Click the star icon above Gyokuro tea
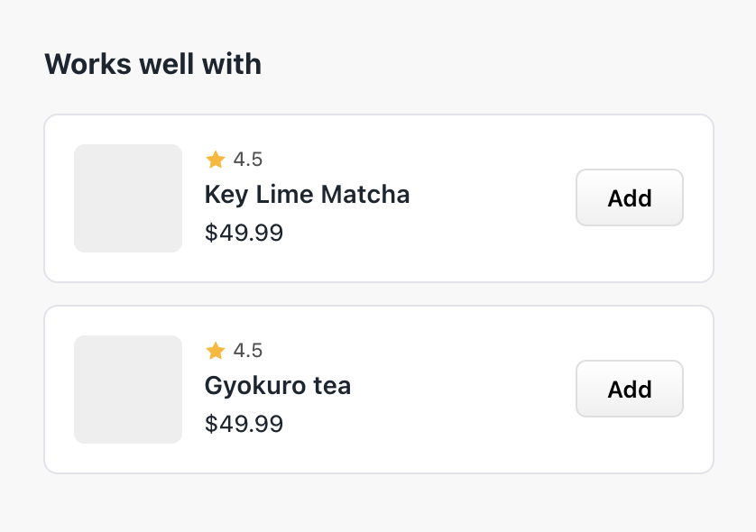The image size is (756, 532). tap(215, 351)
